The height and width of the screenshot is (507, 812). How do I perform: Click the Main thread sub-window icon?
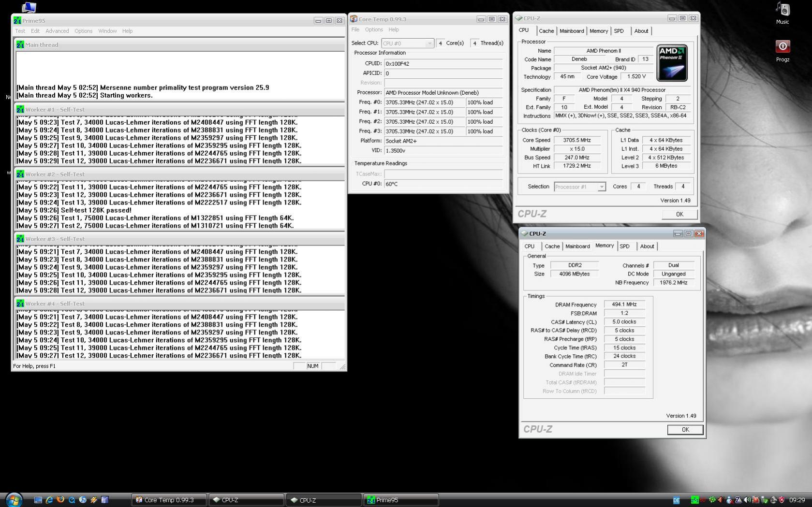[x=20, y=44]
